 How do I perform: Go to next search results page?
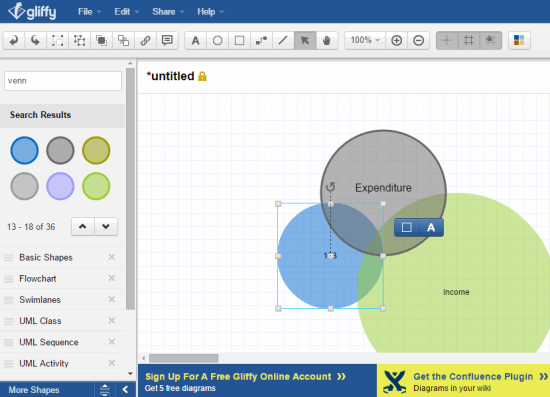point(106,227)
